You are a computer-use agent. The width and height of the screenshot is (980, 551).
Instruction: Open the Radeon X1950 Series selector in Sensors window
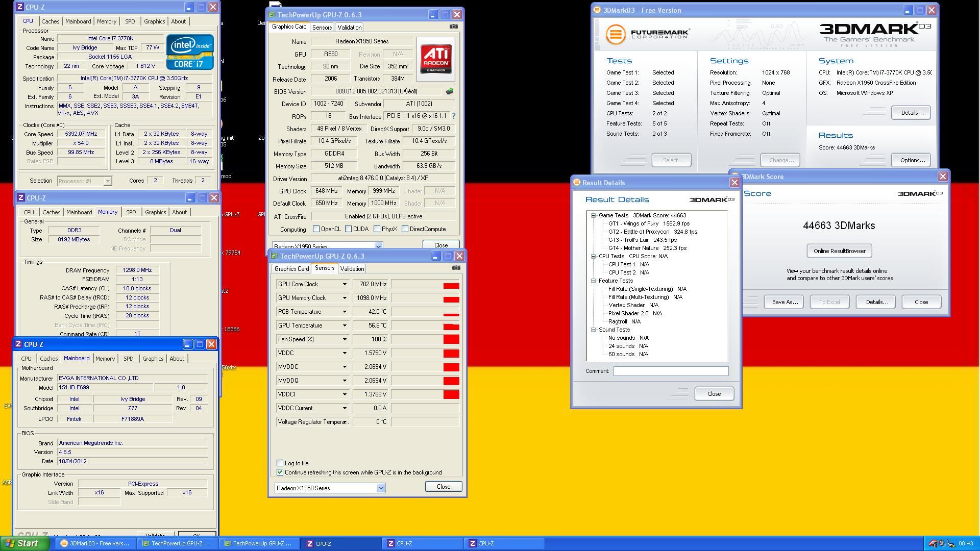[x=381, y=488]
